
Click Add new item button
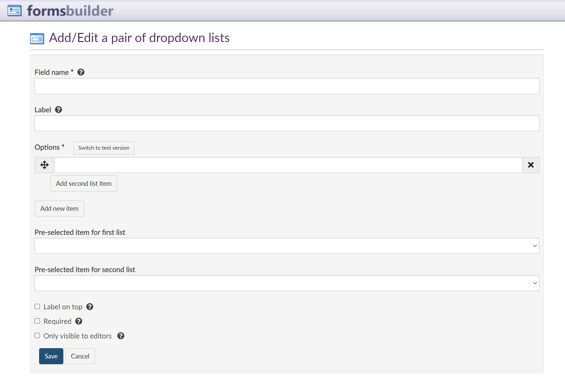(59, 209)
